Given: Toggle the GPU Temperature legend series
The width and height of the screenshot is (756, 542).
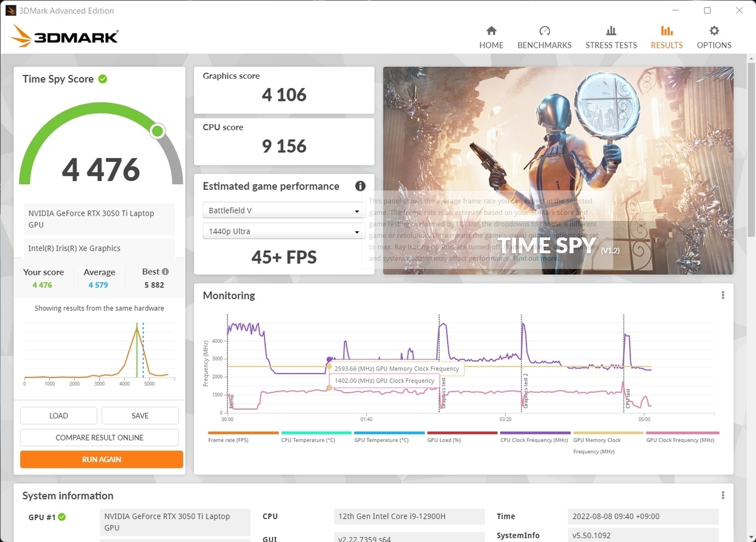Looking at the screenshot, I should pos(389,436).
